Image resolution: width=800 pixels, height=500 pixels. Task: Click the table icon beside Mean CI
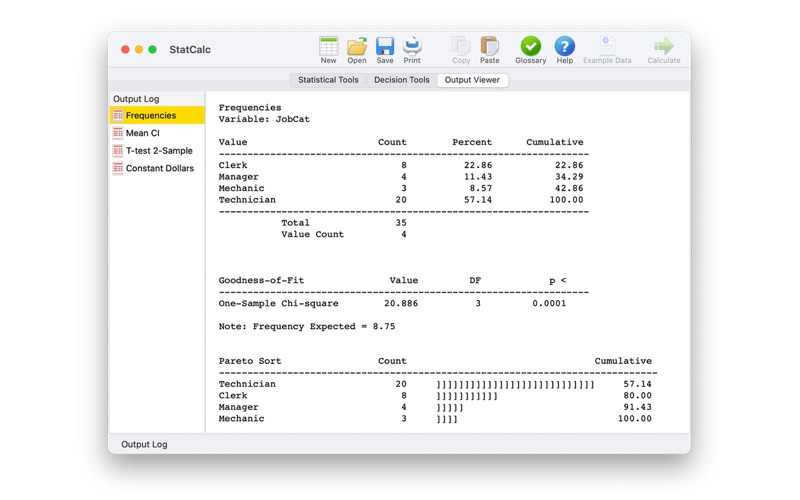click(x=118, y=133)
